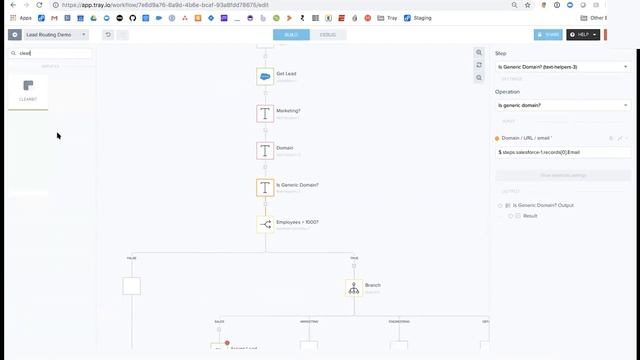Click the orange Domain / URL / email type indicator
The image size is (640, 360).
pos(497,138)
